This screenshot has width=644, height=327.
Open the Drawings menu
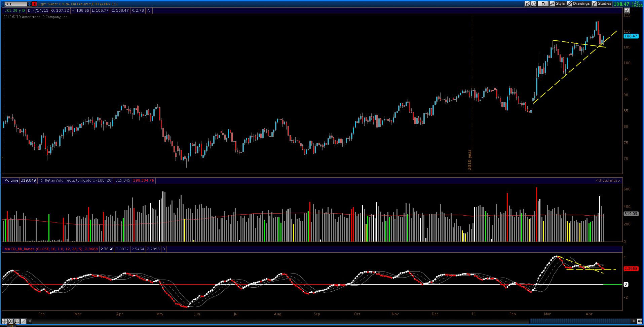pos(581,4)
